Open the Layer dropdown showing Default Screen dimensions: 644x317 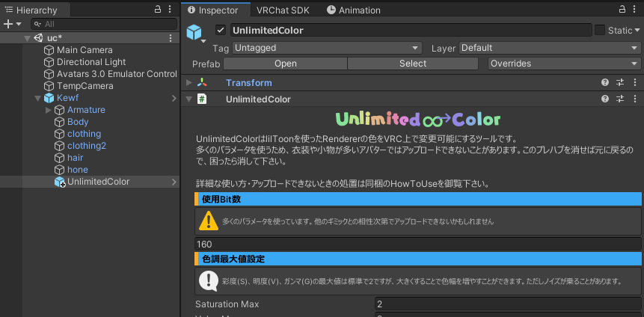[550, 48]
